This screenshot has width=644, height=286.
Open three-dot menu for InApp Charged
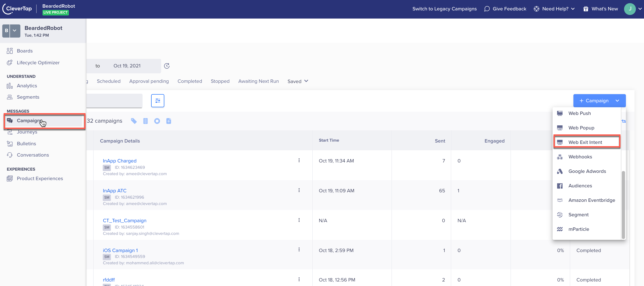(x=299, y=160)
